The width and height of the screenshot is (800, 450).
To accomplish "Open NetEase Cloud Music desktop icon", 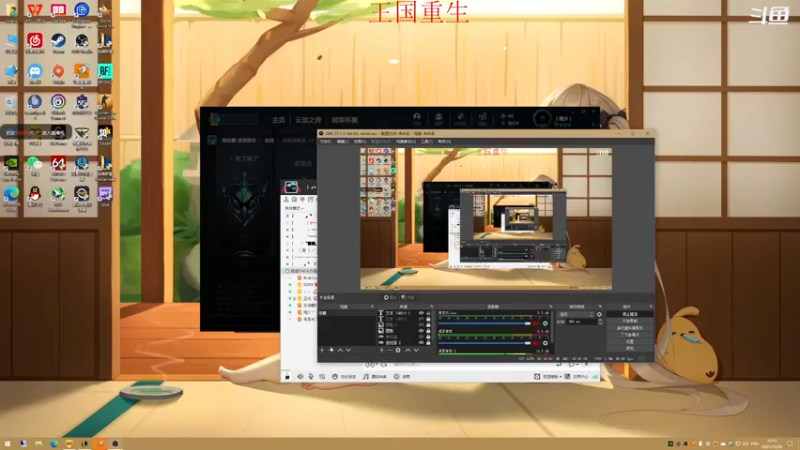I will (35, 41).
